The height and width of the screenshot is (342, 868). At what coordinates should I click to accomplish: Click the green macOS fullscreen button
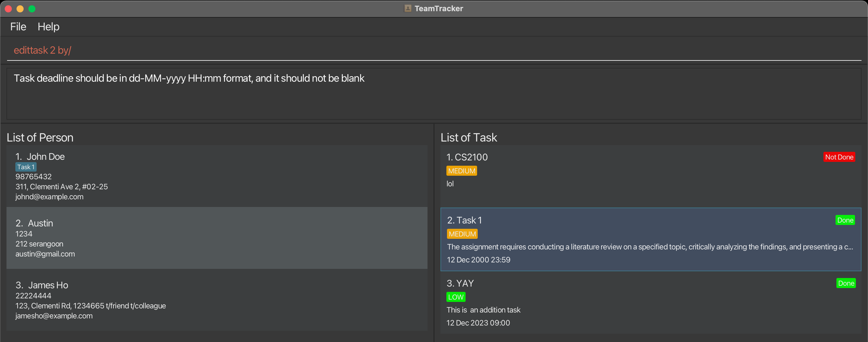(32, 9)
